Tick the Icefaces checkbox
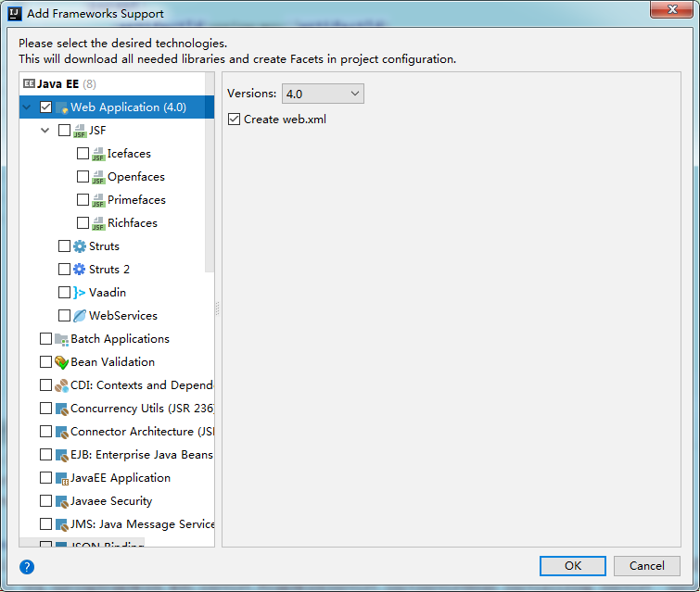Screen dimensions: 700x592 [x=83, y=154]
